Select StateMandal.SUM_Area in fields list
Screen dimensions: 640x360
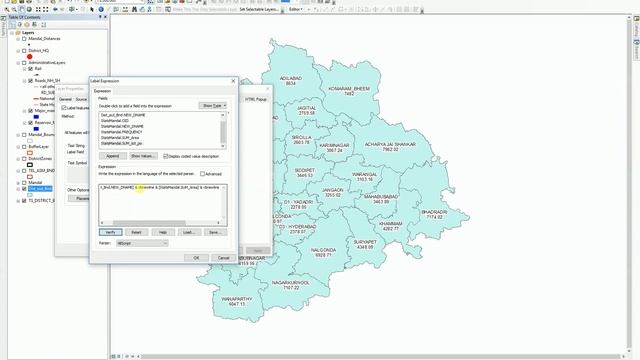tap(120, 138)
